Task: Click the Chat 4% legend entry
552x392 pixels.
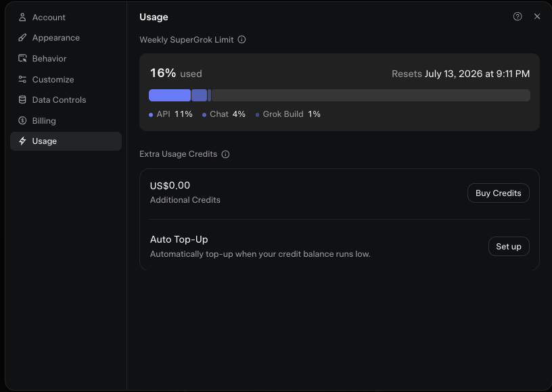Action: tap(224, 114)
